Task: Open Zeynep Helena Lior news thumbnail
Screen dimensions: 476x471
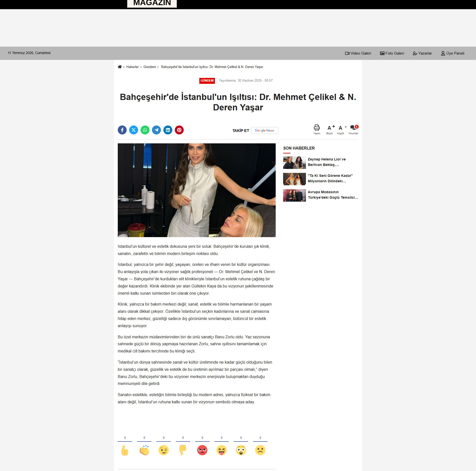Action: 295,162
